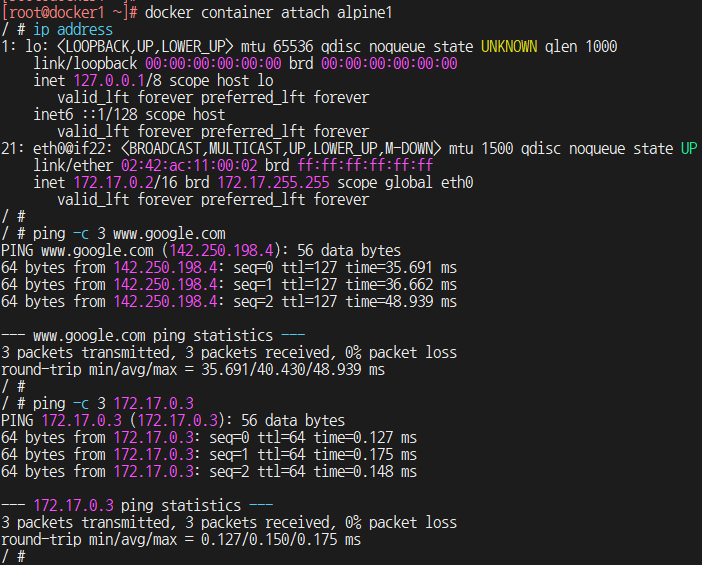The width and height of the screenshot is (702, 565).
Task: Click the '0.127/0.150/0.175 ms' round-trip result
Action: coord(281,540)
